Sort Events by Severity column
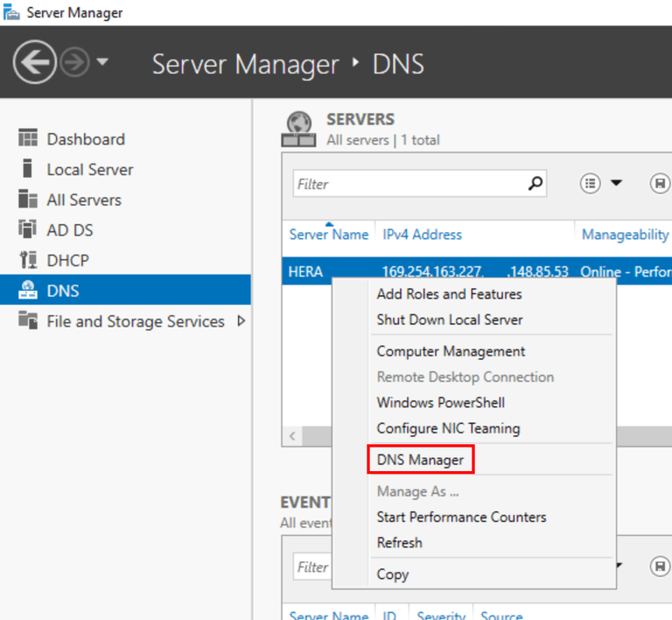 [x=441, y=616]
